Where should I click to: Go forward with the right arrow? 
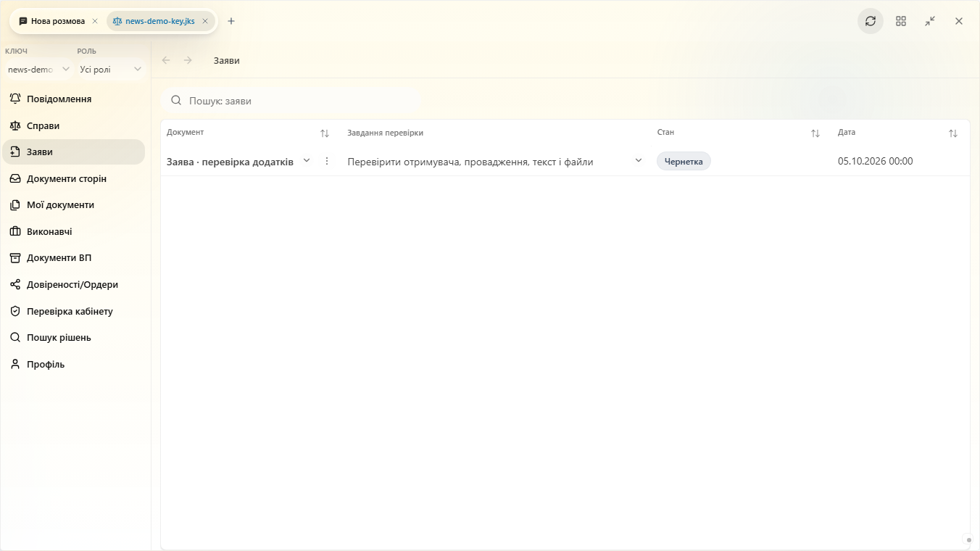(188, 60)
